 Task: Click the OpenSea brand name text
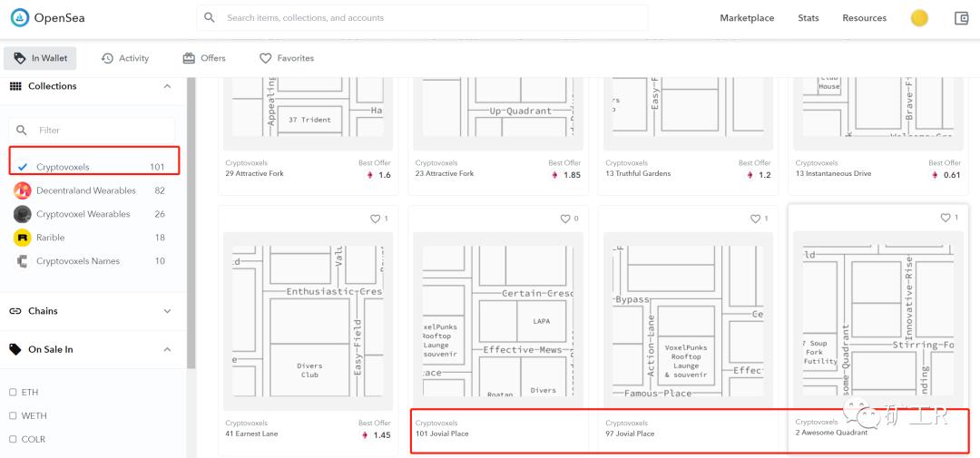tap(59, 18)
